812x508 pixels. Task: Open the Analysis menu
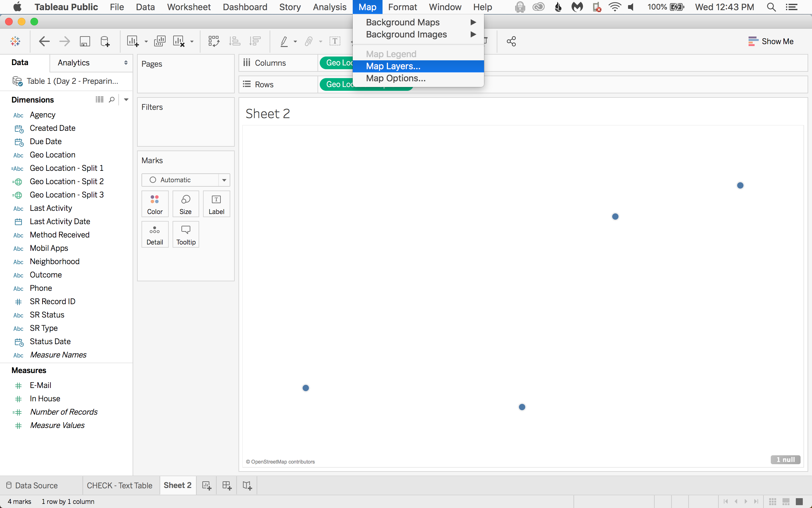point(330,7)
